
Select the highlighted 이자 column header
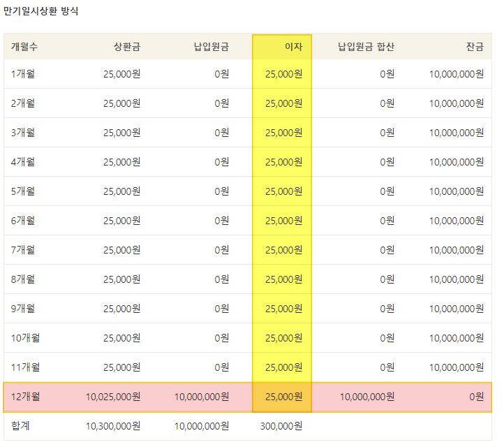click(x=293, y=47)
